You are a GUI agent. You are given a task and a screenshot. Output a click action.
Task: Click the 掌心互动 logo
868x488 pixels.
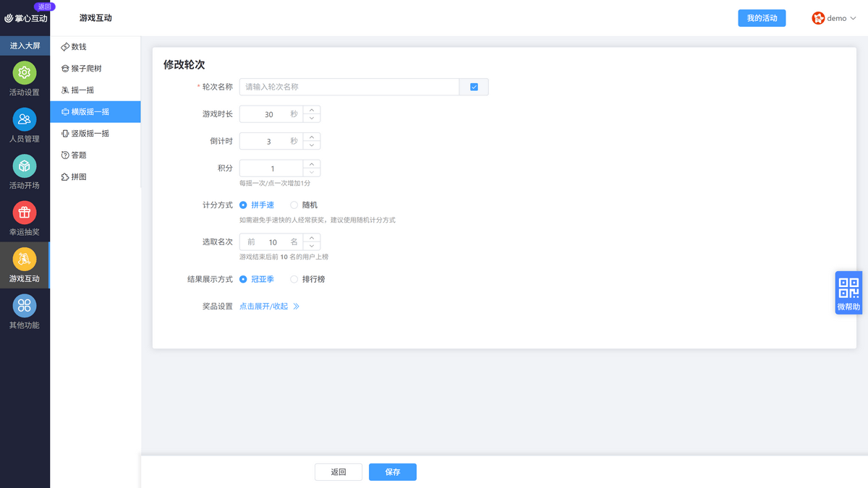click(x=26, y=18)
